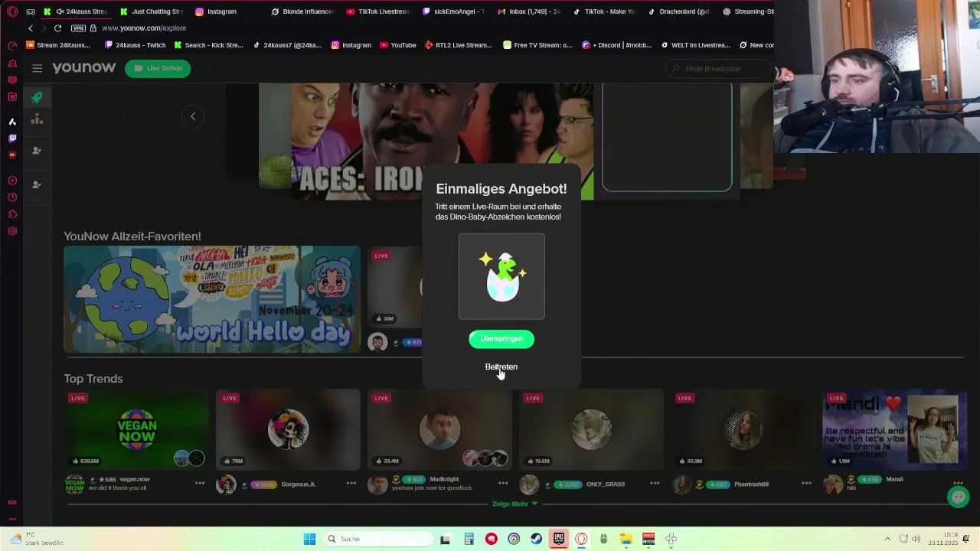Click the Windows Suche search box
Viewport: 980px width, 551px height.
pyautogui.click(x=377, y=539)
